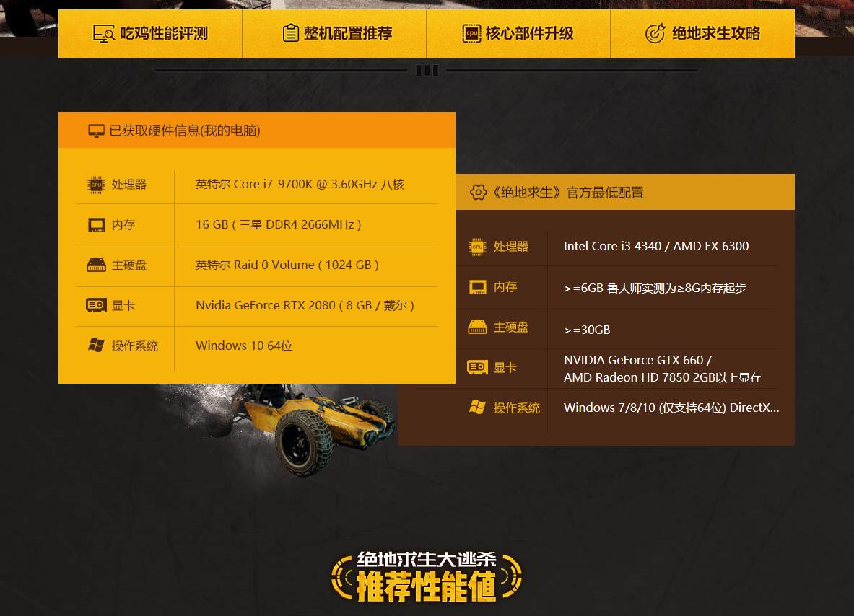854x616 pixels.
Task: Click the graphics card icon in the minimum config 显卡 row
Action: pyautogui.click(x=476, y=368)
